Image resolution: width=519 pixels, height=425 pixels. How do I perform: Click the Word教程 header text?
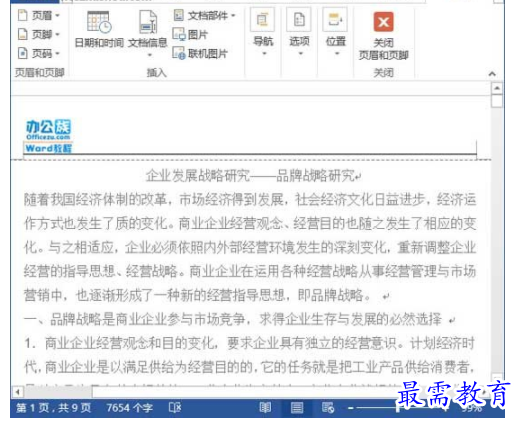(48, 148)
